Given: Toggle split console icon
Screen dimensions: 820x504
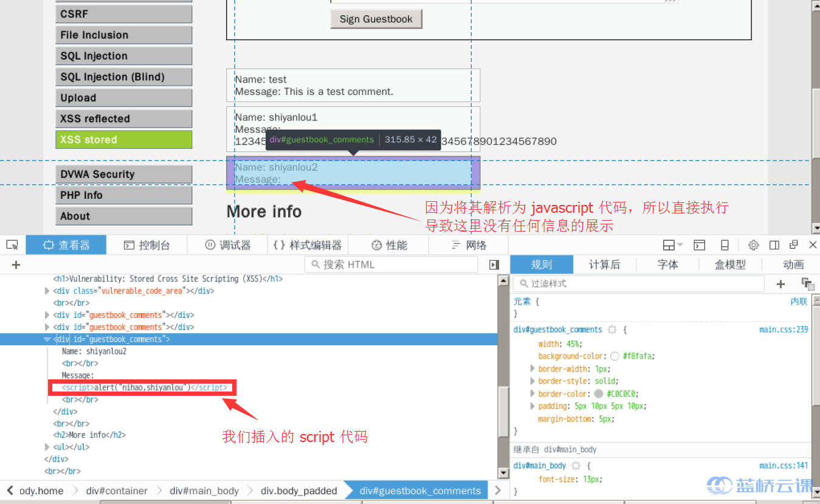Looking at the screenshot, I should pos(700,245).
